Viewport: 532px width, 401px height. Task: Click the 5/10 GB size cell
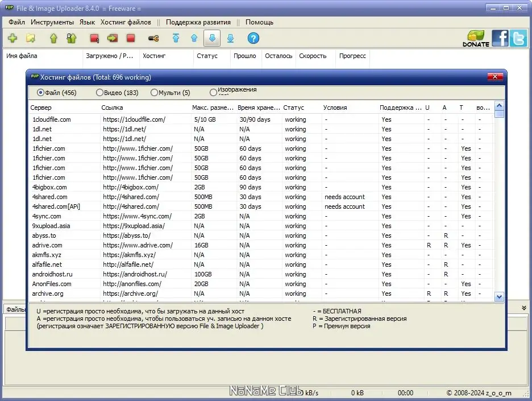click(205, 119)
